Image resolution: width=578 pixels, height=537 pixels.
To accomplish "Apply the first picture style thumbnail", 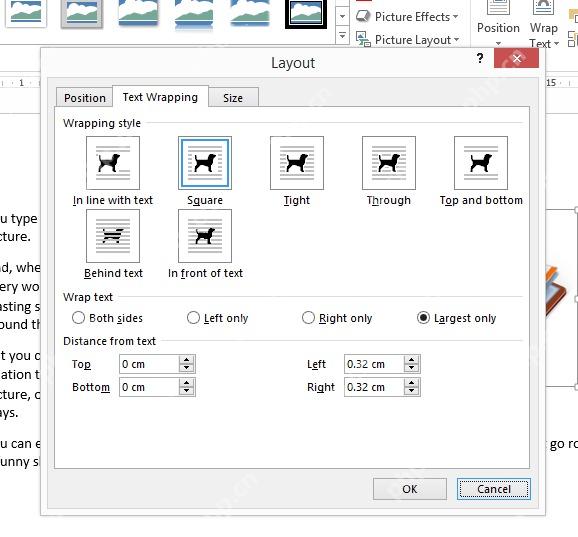I will (x=26, y=13).
